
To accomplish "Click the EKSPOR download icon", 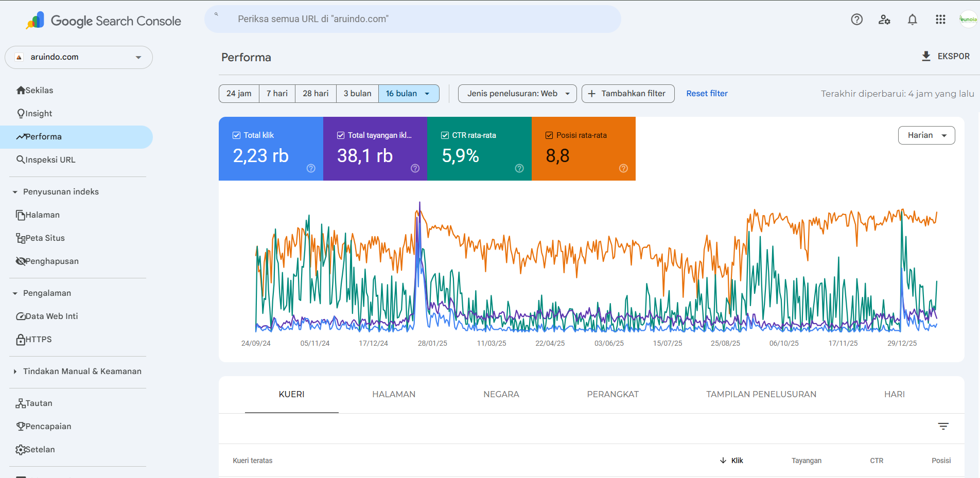I will click(x=926, y=56).
